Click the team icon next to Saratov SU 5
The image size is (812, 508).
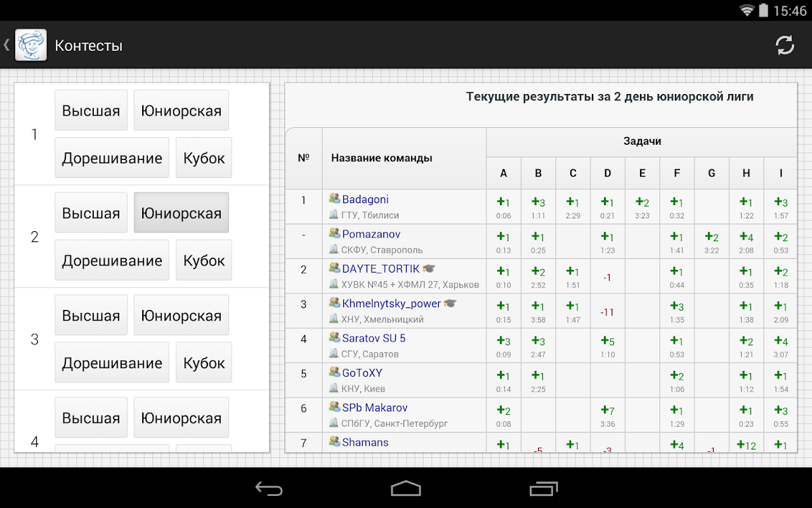334,338
